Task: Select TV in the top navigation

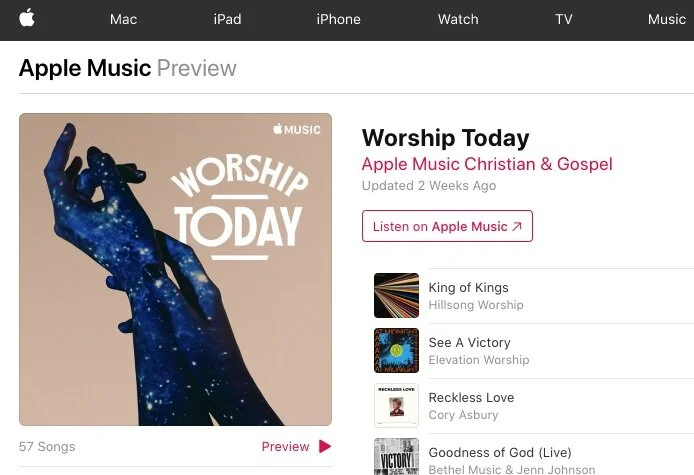Action: click(564, 19)
